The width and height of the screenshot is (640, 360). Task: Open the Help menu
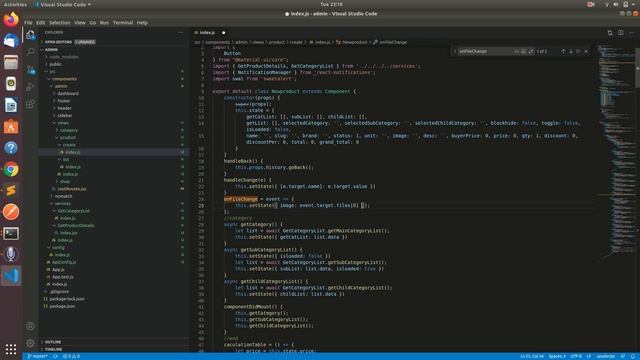[142, 22]
